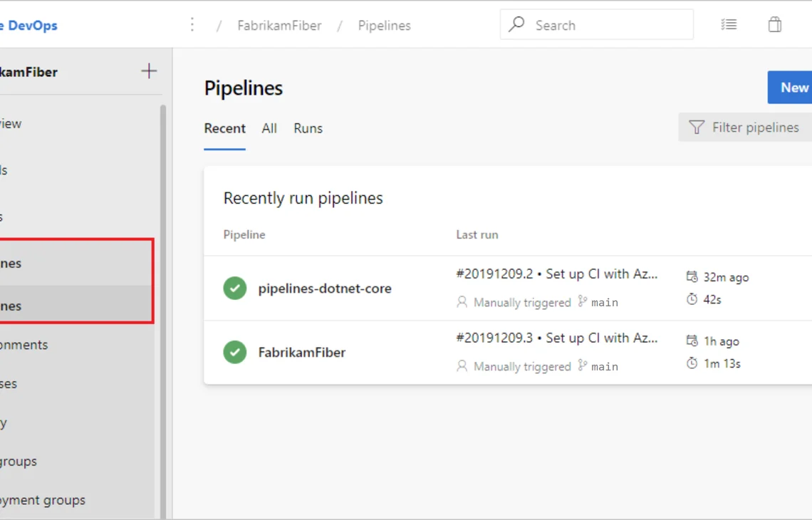Click 'Manually triggered' in FabrikamFiber row
812x520 pixels.
(x=522, y=367)
